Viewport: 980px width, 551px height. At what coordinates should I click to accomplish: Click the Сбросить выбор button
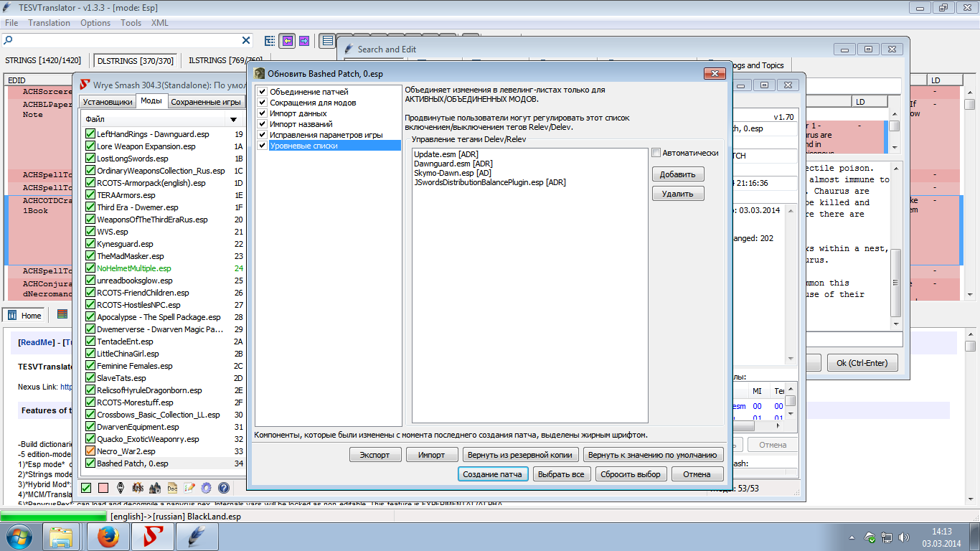coord(631,474)
